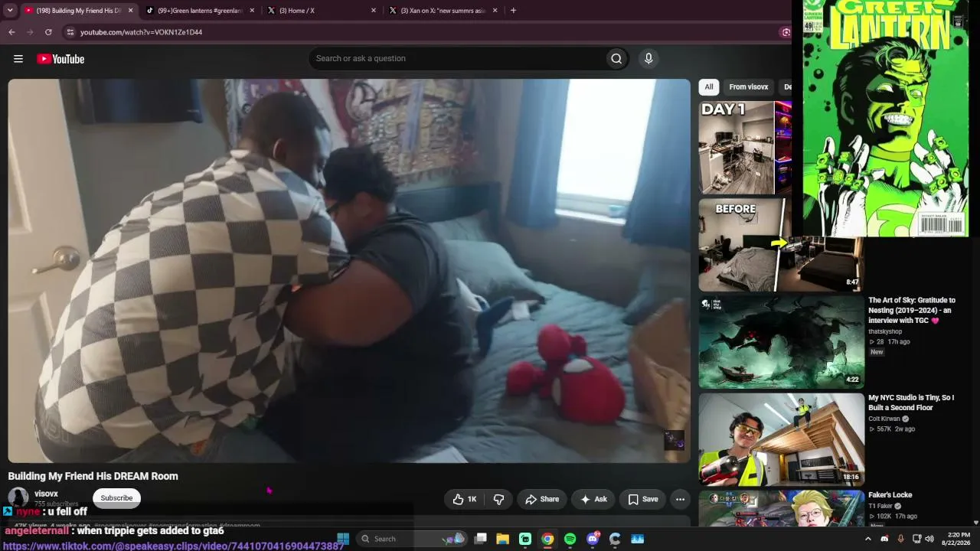980x551 pixels.
Task: Switch to the Xan on X tab
Action: click(x=443, y=11)
